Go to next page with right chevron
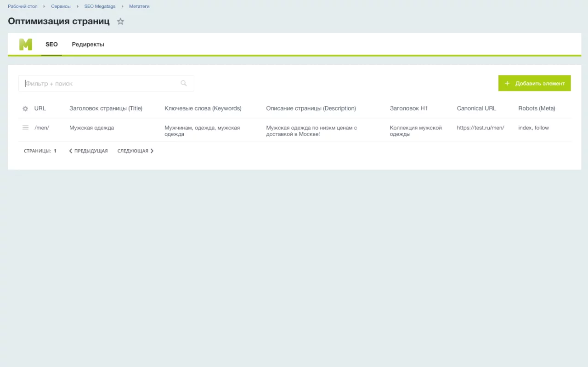Image resolution: width=588 pixels, height=367 pixels. (x=152, y=151)
